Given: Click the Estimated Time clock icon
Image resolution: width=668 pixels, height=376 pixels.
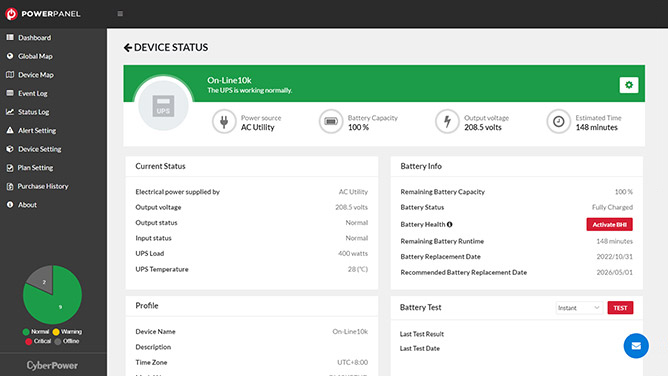Looking at the screenshot, I should (x=559, y=122).
